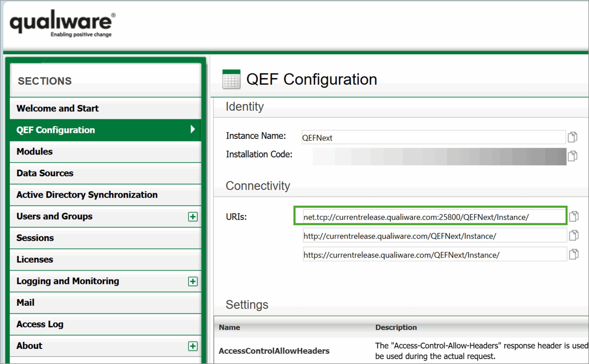Open Active Directory Synchronization section
Image resolution: width=589 pixels, height=364 pixels.
(105, 195)
